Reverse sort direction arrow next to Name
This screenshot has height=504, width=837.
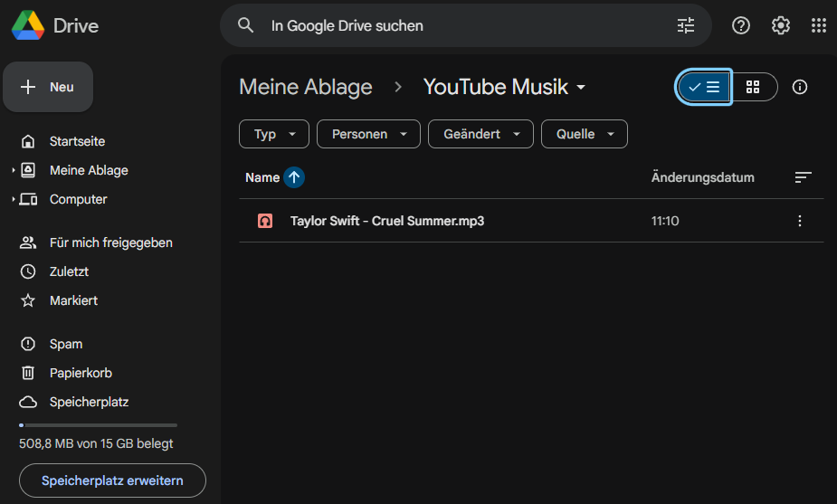(x=293, y=177)
